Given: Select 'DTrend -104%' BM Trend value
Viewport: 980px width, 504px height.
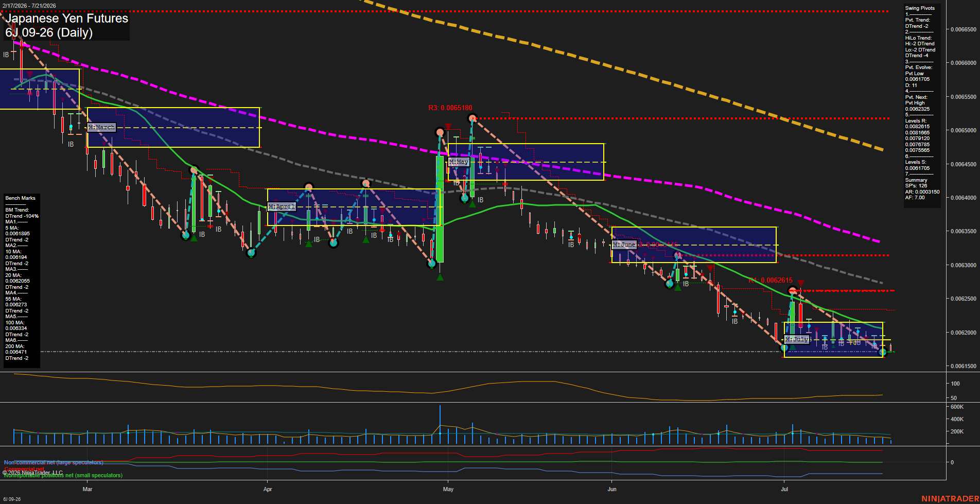Looking at the screenshot, I should [x=22, y=216].
